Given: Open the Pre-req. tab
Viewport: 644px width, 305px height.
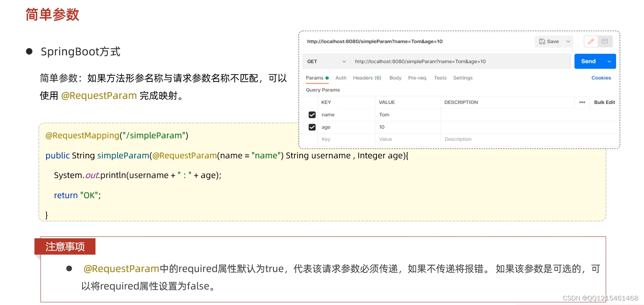Looking at the screenshot, I should [417, 78].
